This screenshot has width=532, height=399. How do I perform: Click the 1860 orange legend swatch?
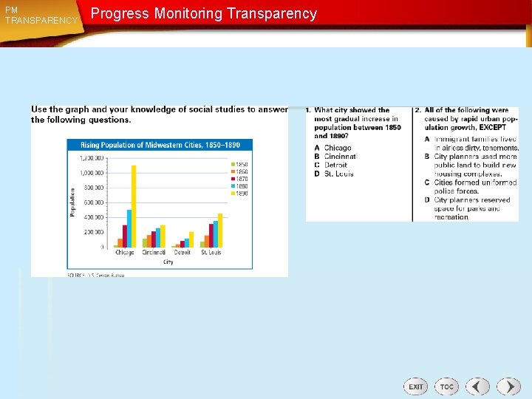[233, 171]
